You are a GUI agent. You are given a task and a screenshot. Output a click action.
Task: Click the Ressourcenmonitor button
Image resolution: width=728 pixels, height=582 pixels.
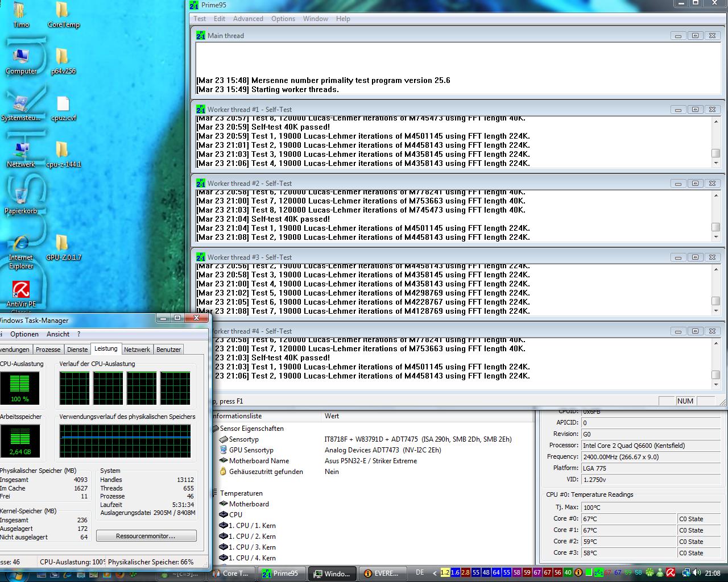146,536
